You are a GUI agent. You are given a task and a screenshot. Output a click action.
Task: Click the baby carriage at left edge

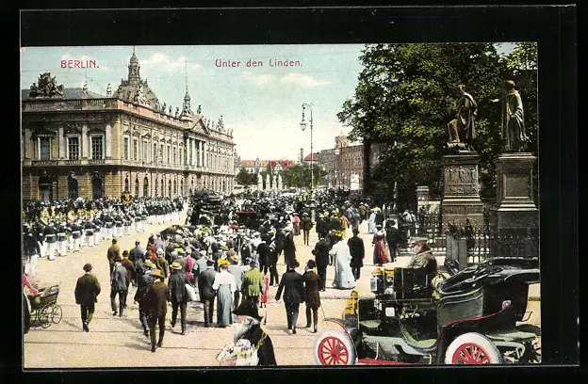(43, 307)
